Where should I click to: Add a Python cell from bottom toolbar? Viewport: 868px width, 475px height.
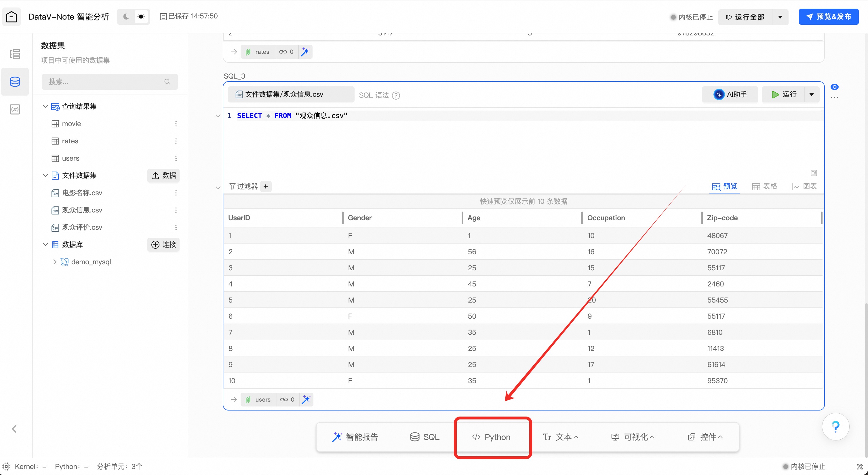[492, 437]
